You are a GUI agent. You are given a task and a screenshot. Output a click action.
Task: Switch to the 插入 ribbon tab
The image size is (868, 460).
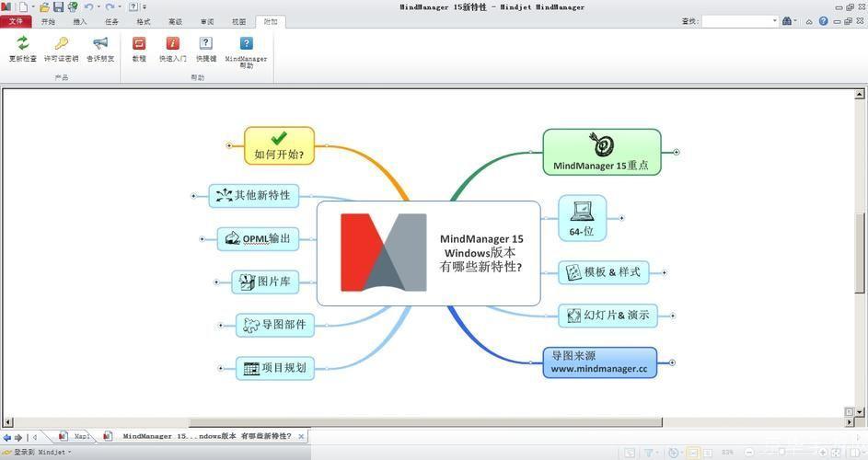click(80, 21)
